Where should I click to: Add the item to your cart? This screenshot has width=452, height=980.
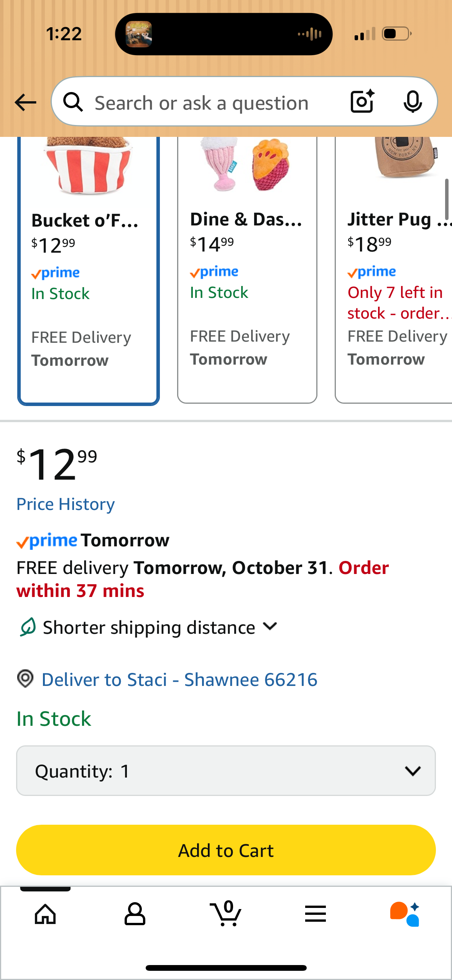(226, 850)
